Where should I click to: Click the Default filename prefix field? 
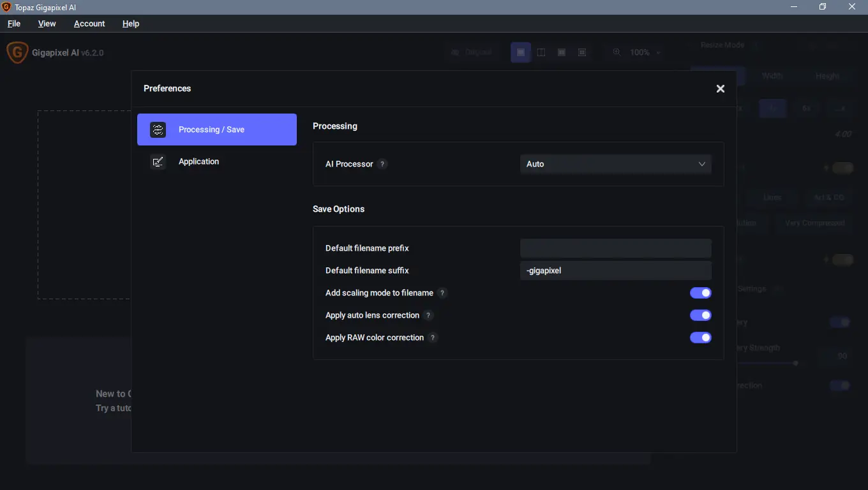[616, 248]
